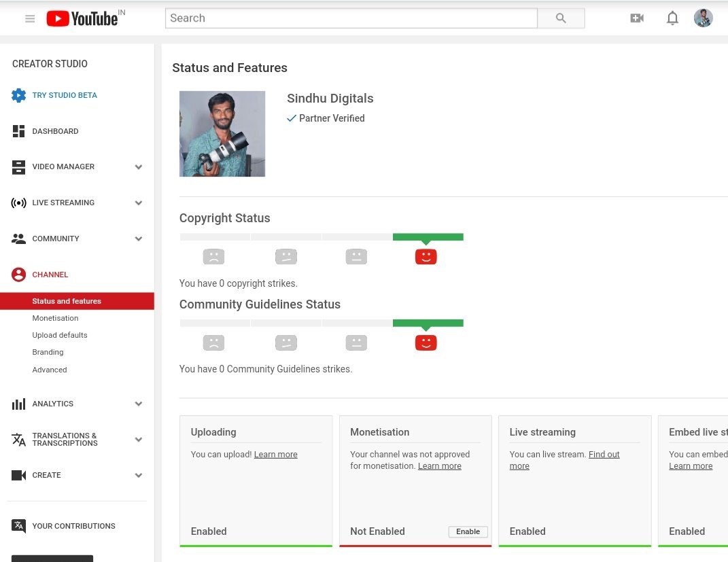This screenshot has width=728, height=562.
Task: Open Try Studio Beta
Action: pyautogui.click(x=65, y=95)
